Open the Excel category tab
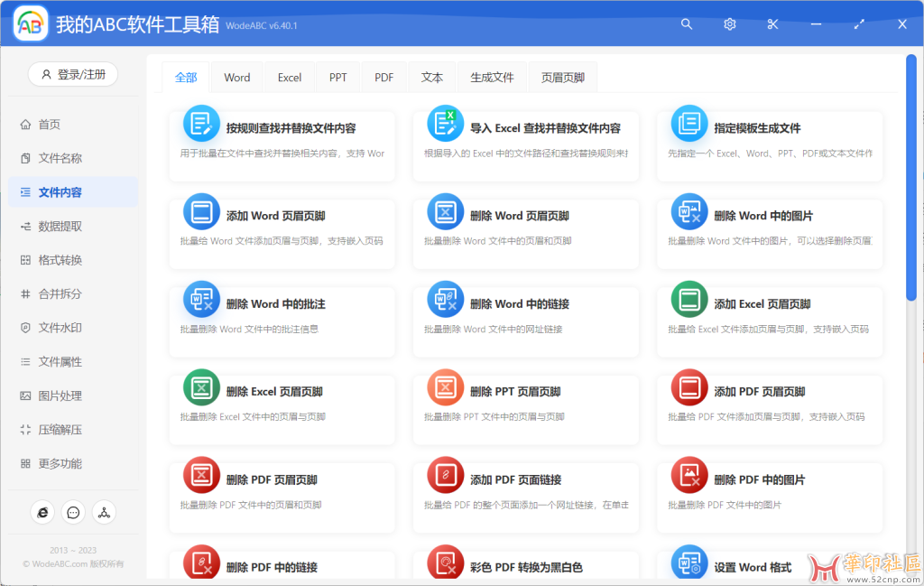The image size is (924, 586). (289, 77)
